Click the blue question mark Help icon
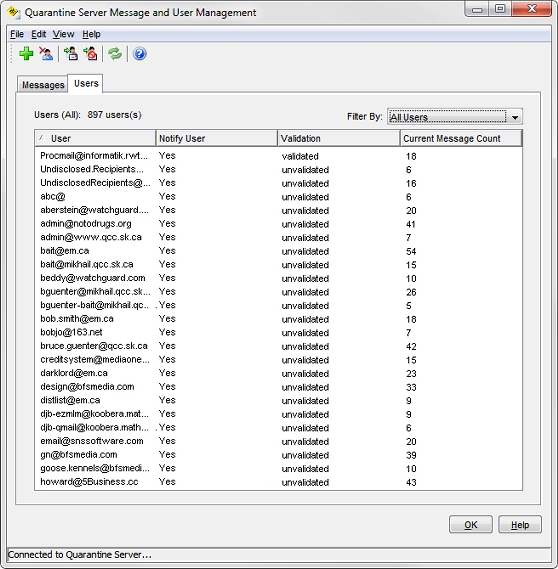The image size is (558, 569). click(140, 54)
